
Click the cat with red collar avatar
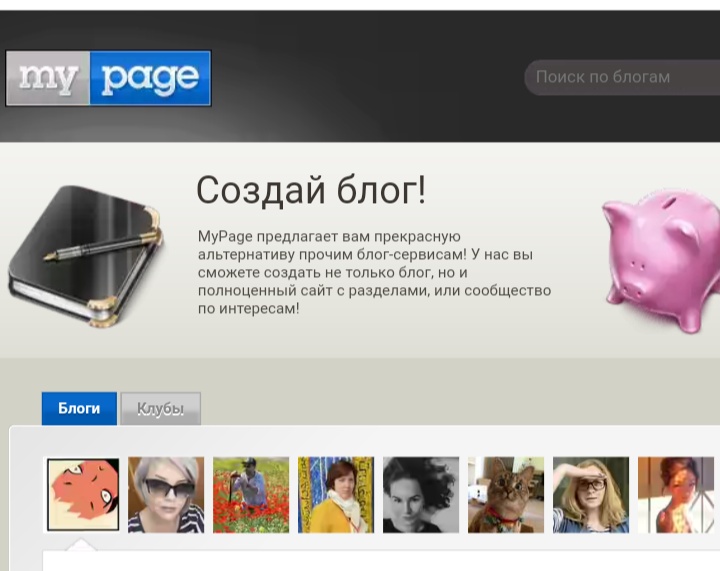506,495
